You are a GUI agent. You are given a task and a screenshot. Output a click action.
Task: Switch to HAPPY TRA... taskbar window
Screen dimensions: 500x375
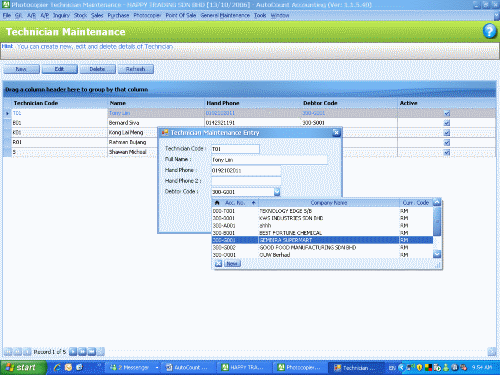click(x=243, y=367)
